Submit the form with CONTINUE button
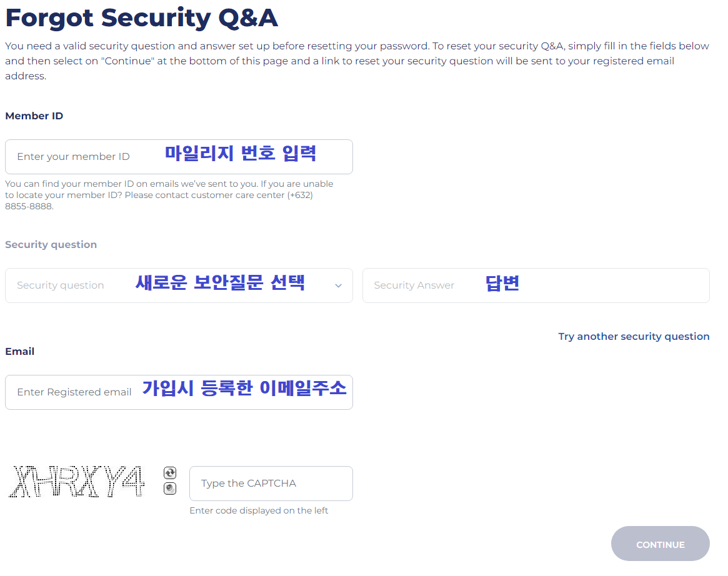 coord(661,544)
